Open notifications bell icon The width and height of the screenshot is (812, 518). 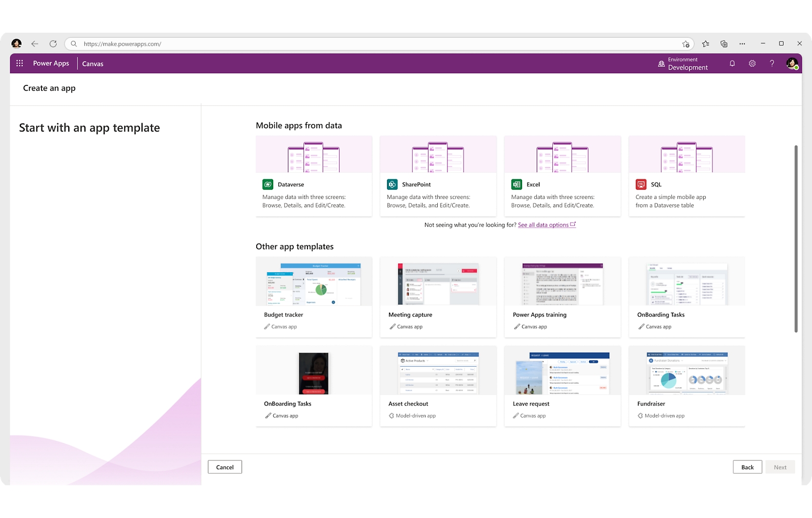coord(732,63)
